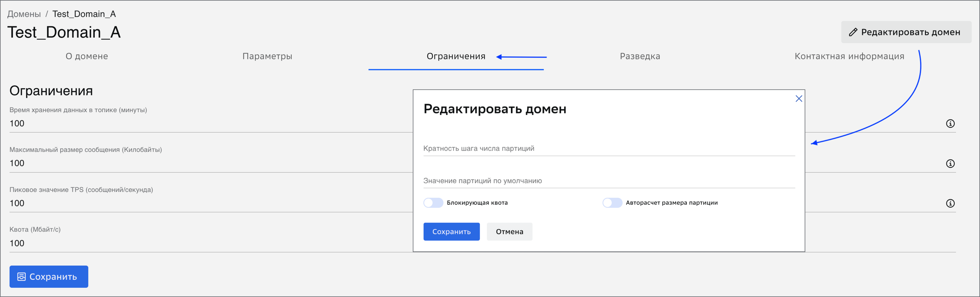Navigate to Домены breadcrumb link
980x297 pixels.
(24, 14)
